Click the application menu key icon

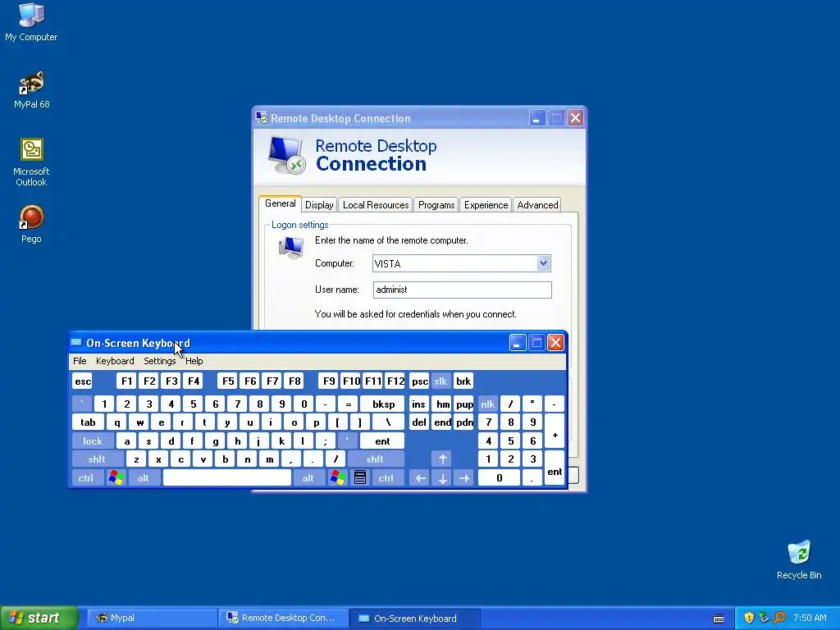point(360,478)
